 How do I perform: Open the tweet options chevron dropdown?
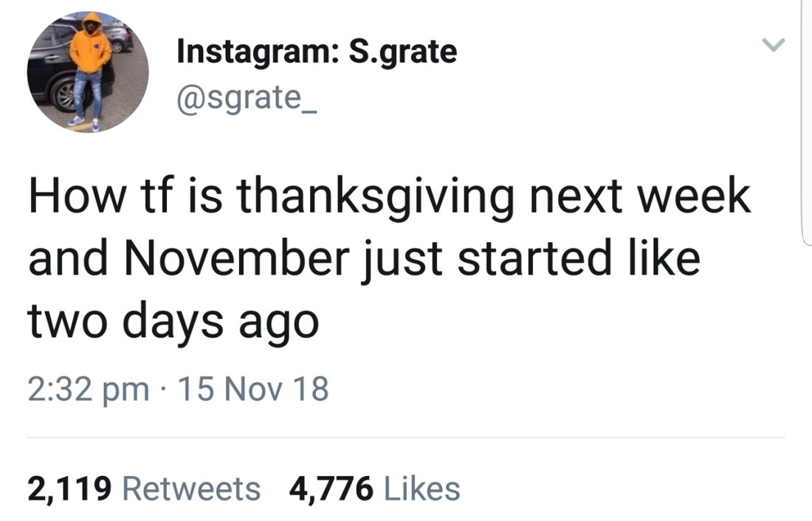[x=772, y=46]
